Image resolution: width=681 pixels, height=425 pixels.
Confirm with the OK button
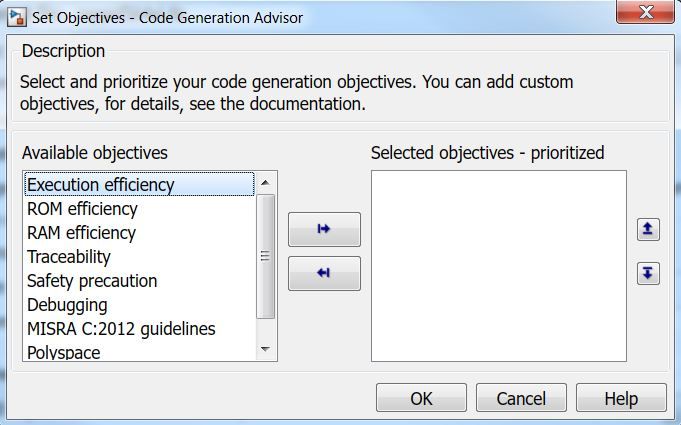click(421, 398)
